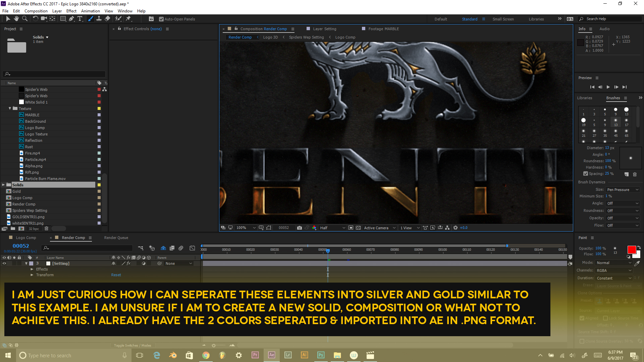Toggle adjustment layer switch on Setting layer

(144, 263)
